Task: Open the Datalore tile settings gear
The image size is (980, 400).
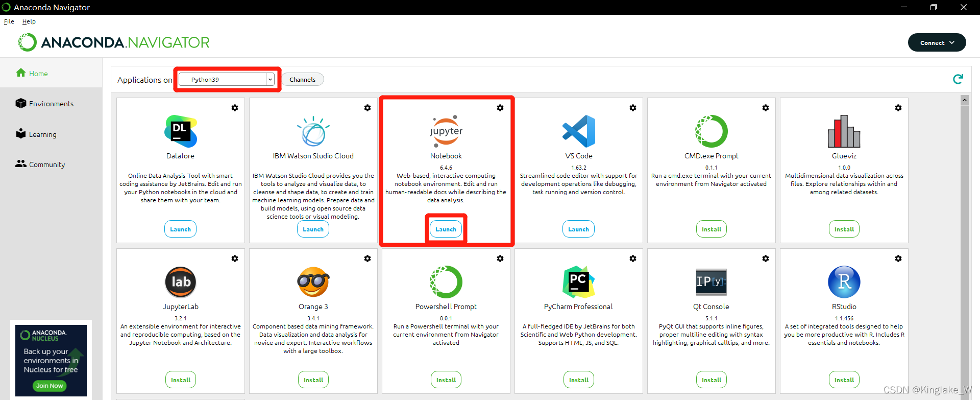Action: pos(235,108)
